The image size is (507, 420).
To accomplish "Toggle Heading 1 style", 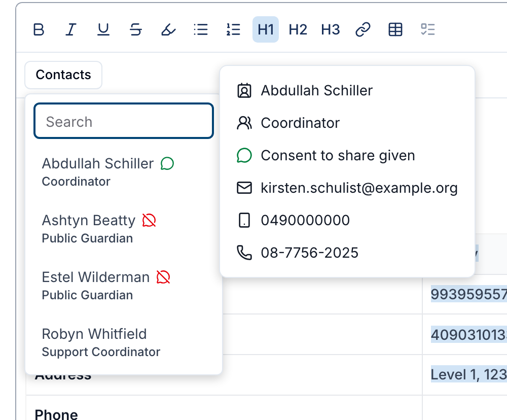I will [x=266, y=29].
